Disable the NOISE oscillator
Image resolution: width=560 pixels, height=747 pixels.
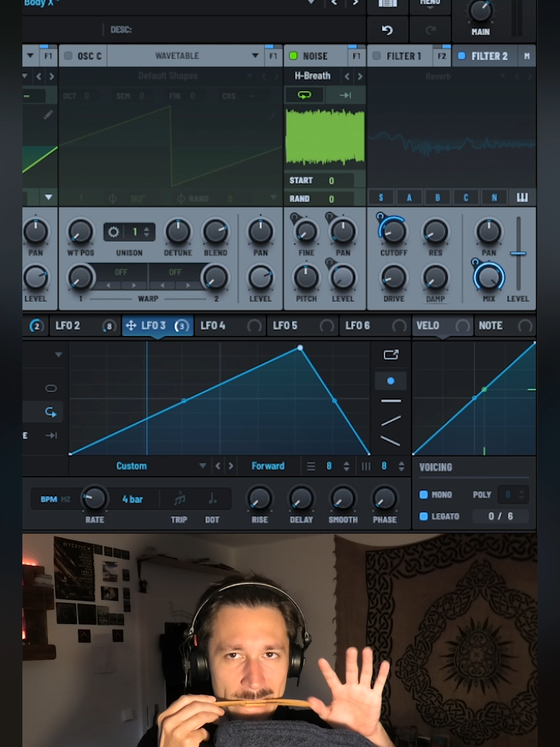tap(293, 56)
